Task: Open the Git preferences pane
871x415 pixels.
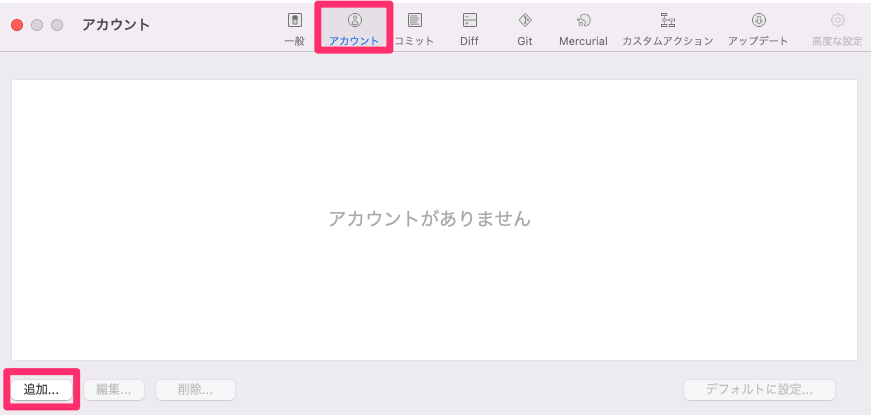Action: [x=525, y=29]
